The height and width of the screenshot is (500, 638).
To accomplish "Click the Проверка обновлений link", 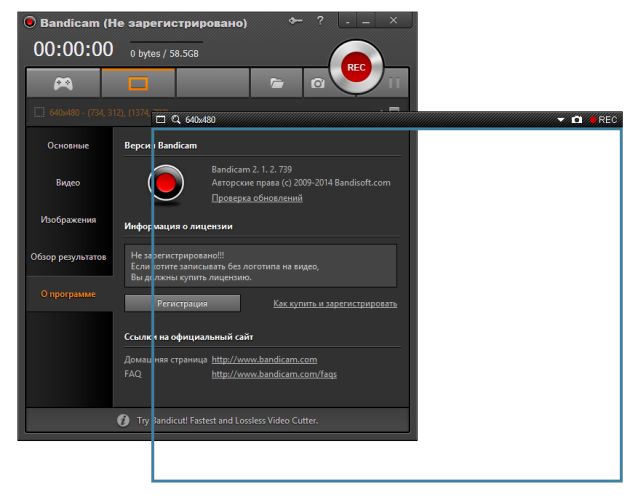I will pos(257,198).
